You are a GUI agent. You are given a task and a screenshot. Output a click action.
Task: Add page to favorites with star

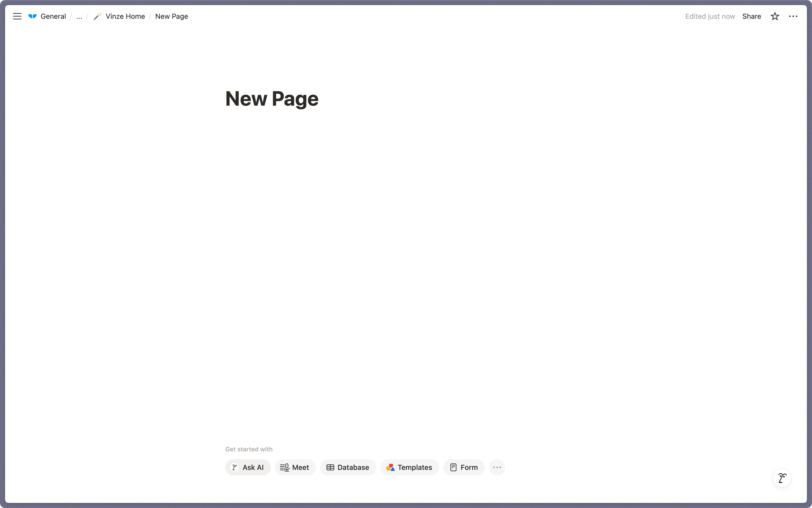pos(774,16)
